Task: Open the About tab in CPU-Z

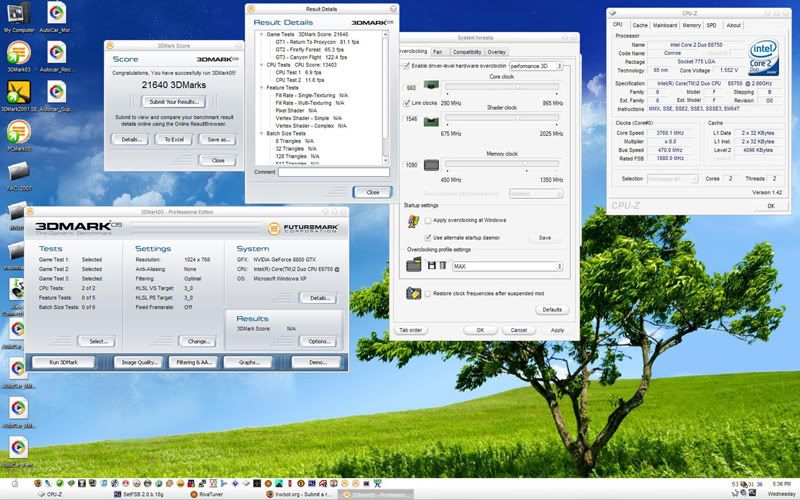Action: coord(733,25)
